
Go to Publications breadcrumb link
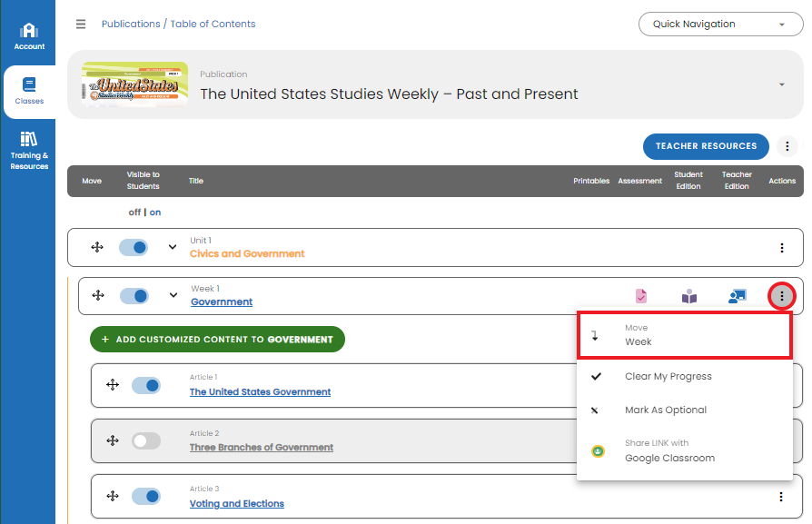(x=131, y=24)
